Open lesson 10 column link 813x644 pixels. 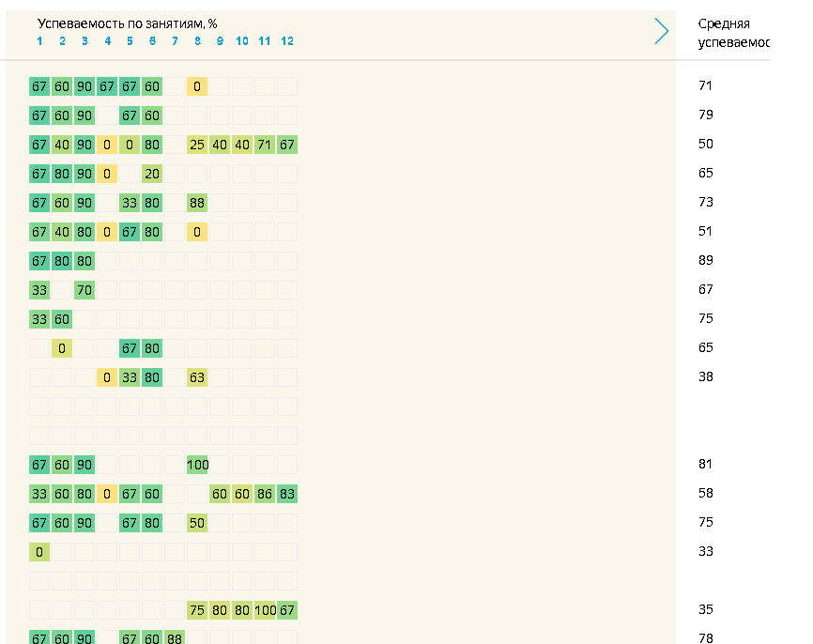[242, 41]
